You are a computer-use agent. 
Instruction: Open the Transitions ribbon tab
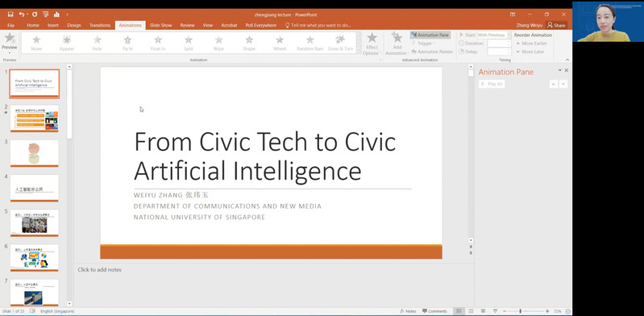(x=100, y=26)
